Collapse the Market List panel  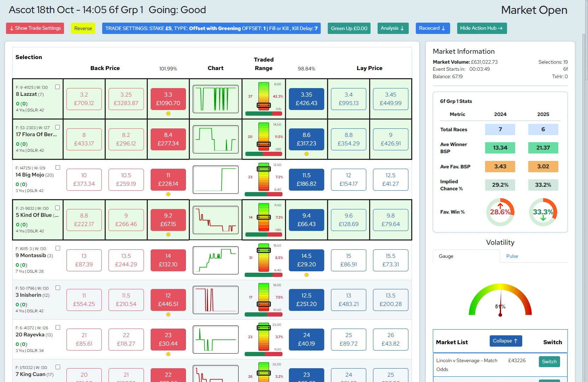tap(505, 341)
